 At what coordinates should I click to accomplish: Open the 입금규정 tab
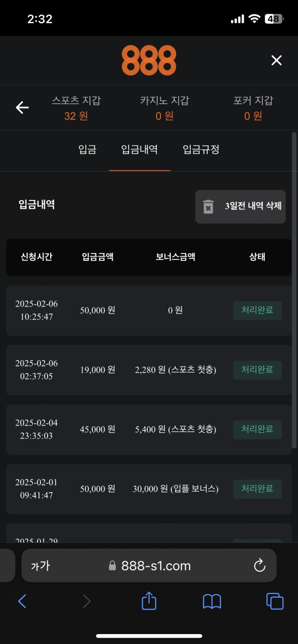point(200,150)
